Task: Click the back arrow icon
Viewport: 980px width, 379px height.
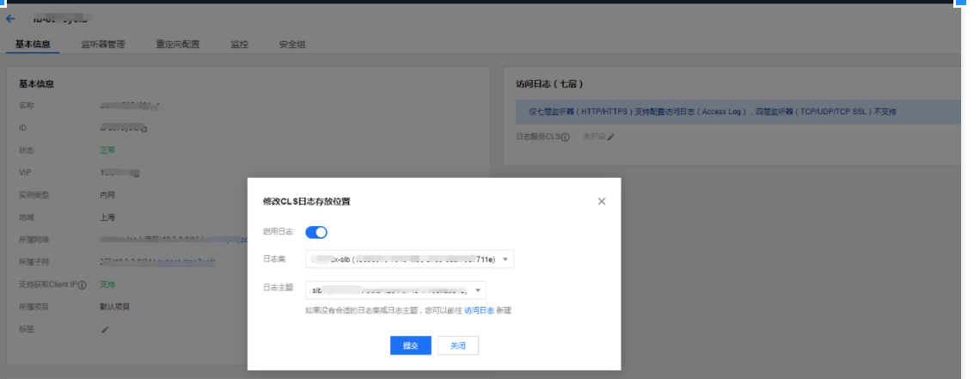Action: (10, 19)
